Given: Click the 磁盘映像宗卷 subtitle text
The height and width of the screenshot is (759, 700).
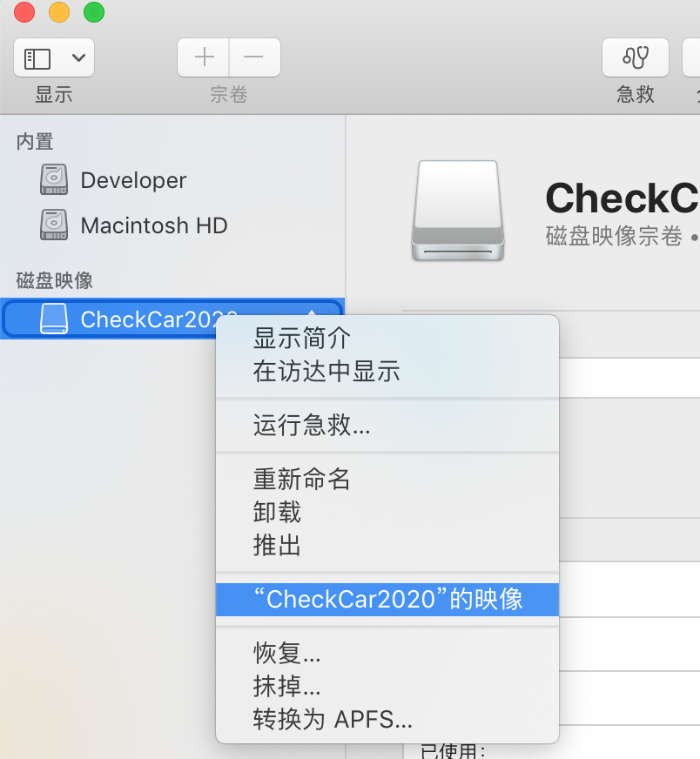Looking at the screenshot, I should 613,236.
